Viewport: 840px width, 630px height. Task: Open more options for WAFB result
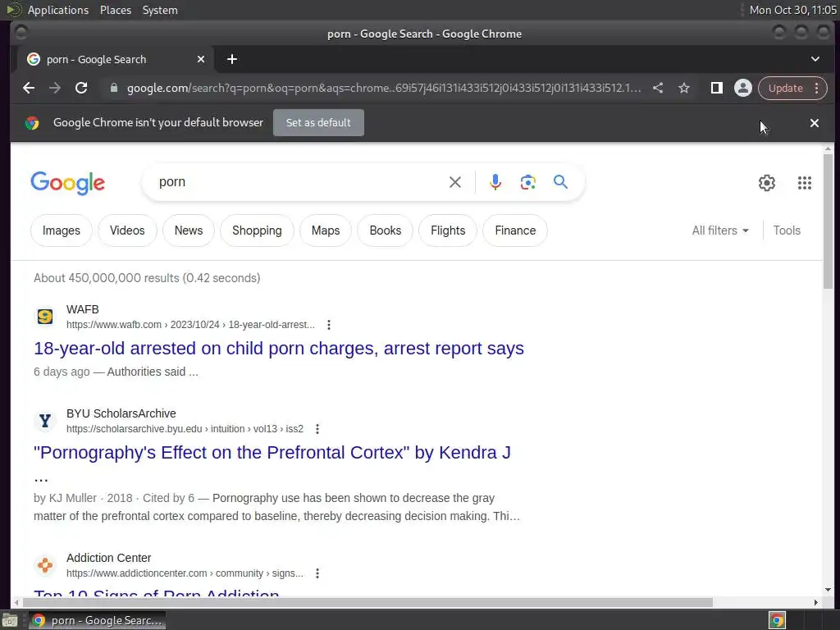[x=329, y=325]
